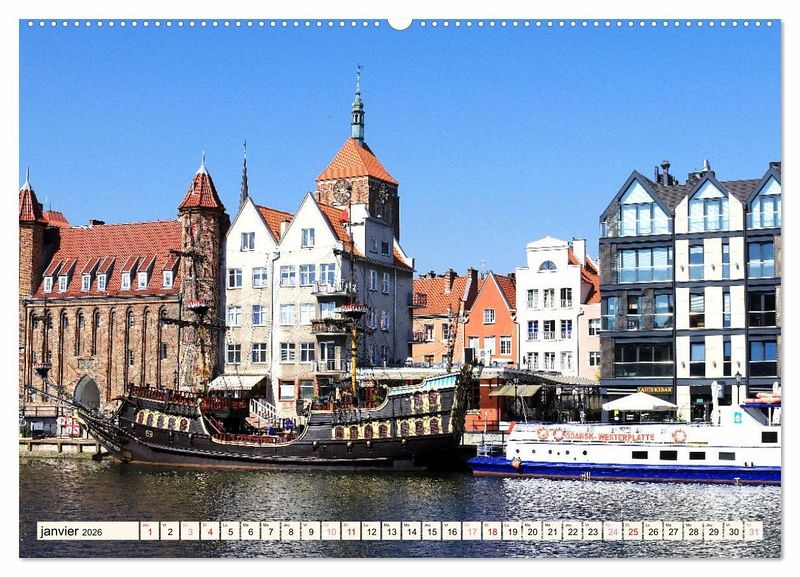Select day 7 in the calendar strip
The height and width of the screenshot is (577, 800).
click(270, 531)
